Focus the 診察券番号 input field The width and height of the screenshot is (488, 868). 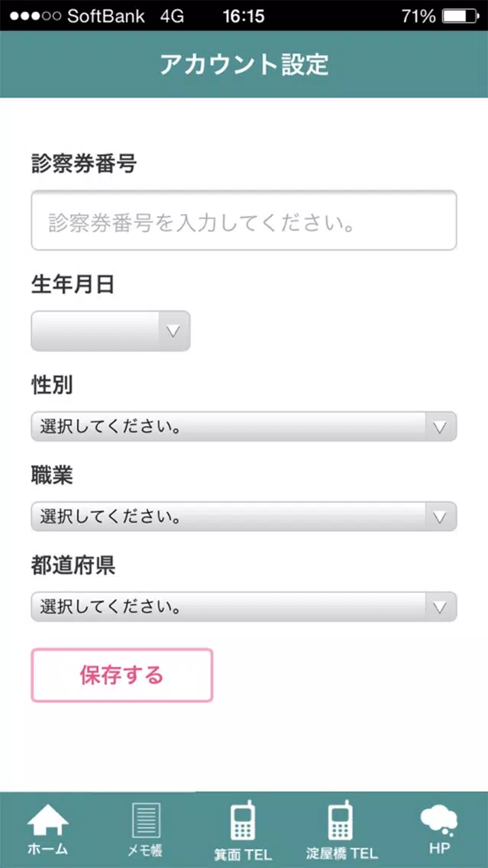point(244,220)
